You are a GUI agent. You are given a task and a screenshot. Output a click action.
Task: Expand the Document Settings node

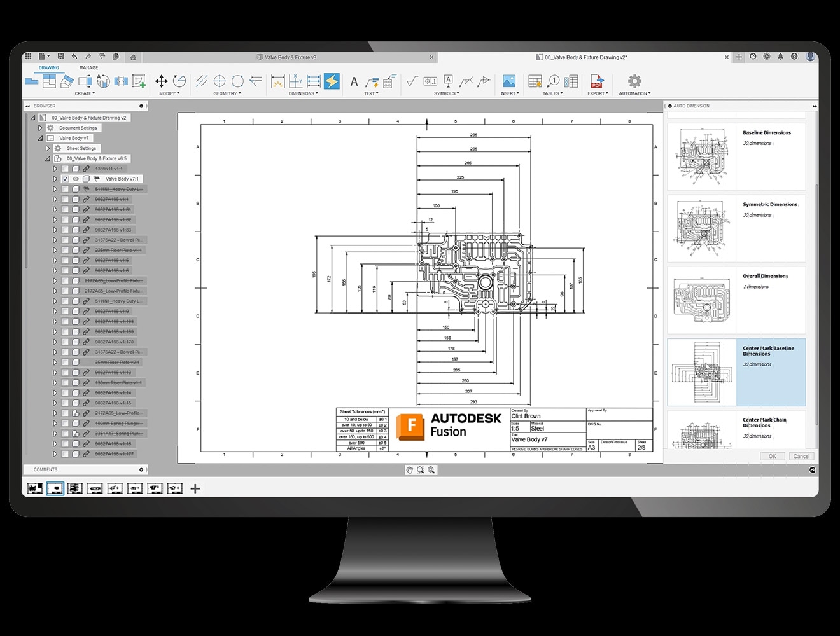point(40,128)
